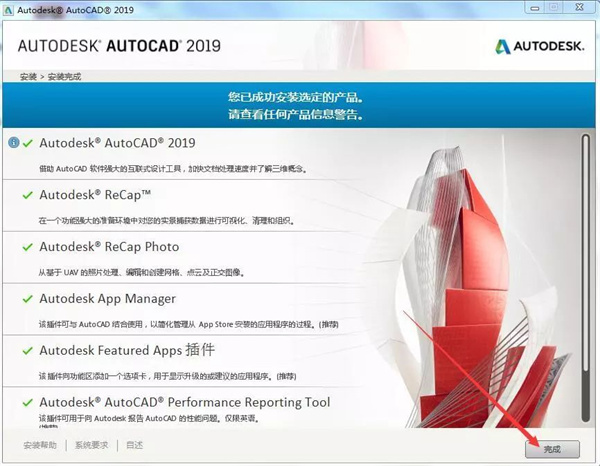Click the blue info icon beside AutoCAD 2019
Viewport: 600px width, 466px height.
tap(14, 143)
